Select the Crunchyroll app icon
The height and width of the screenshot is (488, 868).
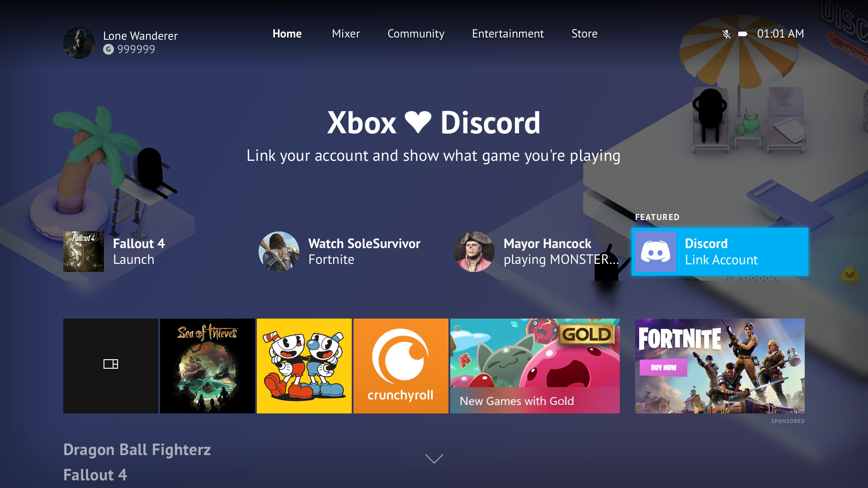[401, 365]
